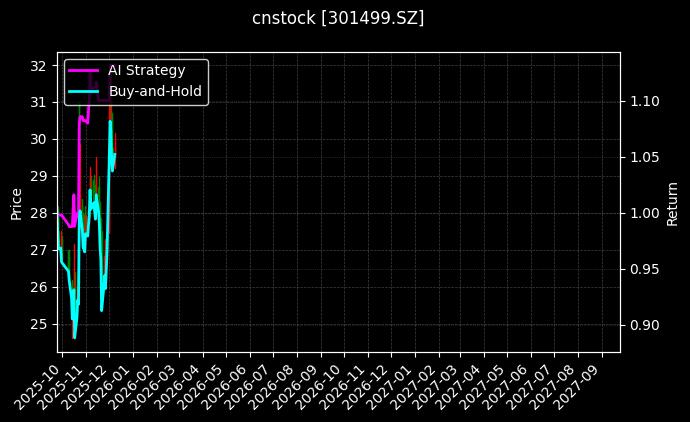
Task: Click the Price axis label on the left
Action: coord(16,203)
